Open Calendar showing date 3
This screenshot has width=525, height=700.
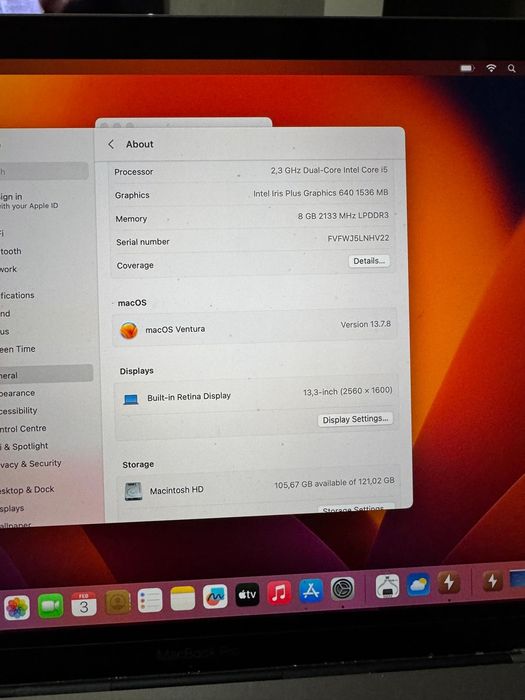click(84, 604)
